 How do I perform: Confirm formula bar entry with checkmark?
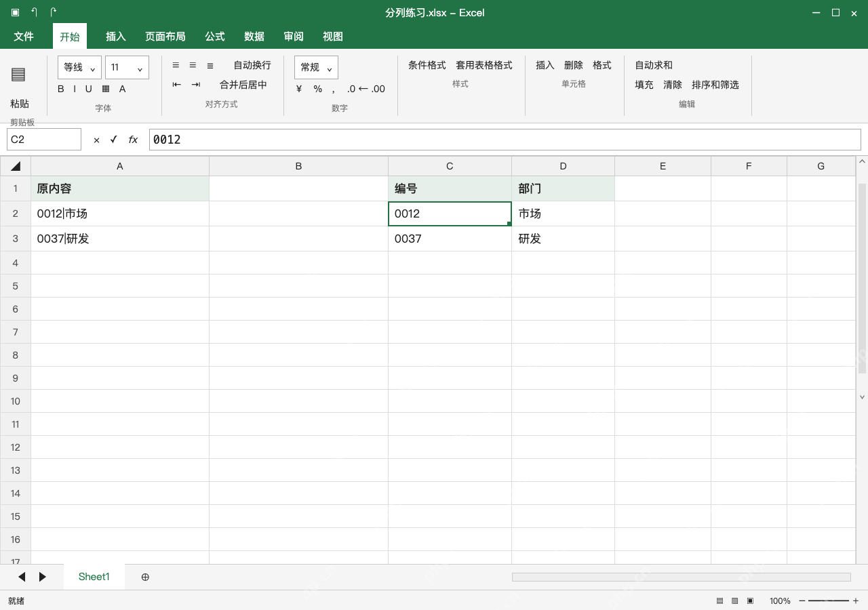(x=114, y=140)
